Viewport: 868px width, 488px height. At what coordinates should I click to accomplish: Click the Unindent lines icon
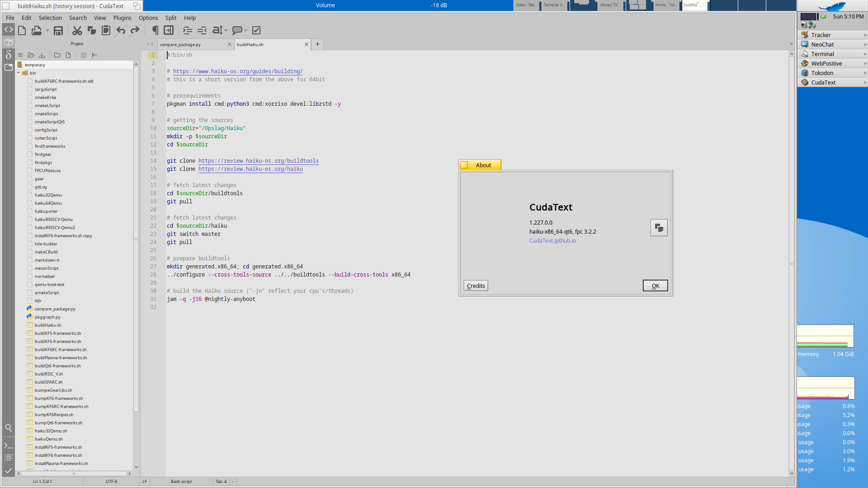[202, 30]
